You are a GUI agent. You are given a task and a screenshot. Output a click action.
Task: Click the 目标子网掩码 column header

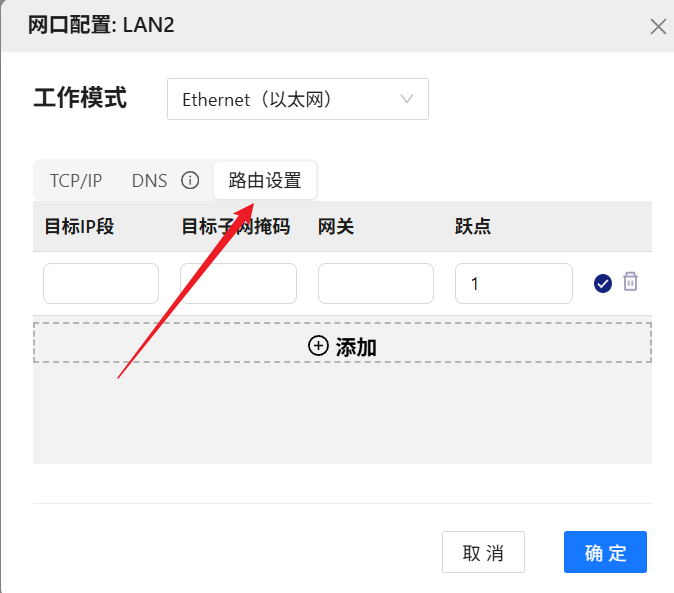pos(236,227)
